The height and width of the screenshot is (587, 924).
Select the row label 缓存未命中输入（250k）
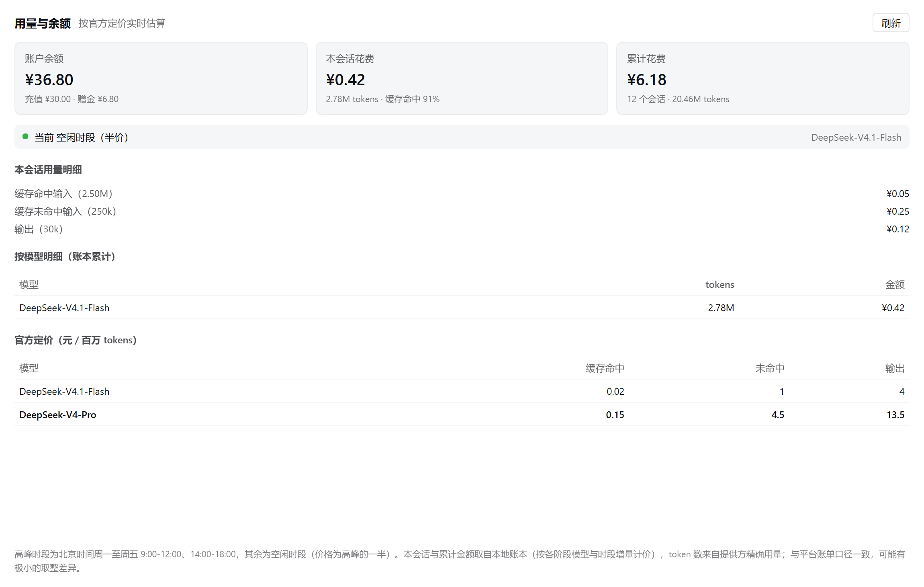point(65,211)
